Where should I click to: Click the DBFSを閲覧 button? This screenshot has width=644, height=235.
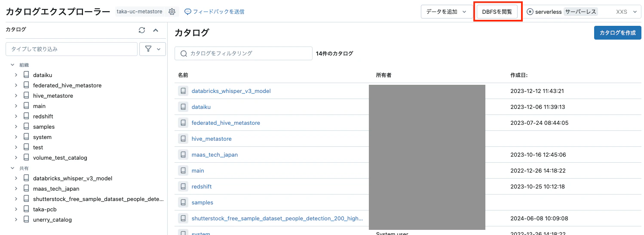[x=497, y=12]
